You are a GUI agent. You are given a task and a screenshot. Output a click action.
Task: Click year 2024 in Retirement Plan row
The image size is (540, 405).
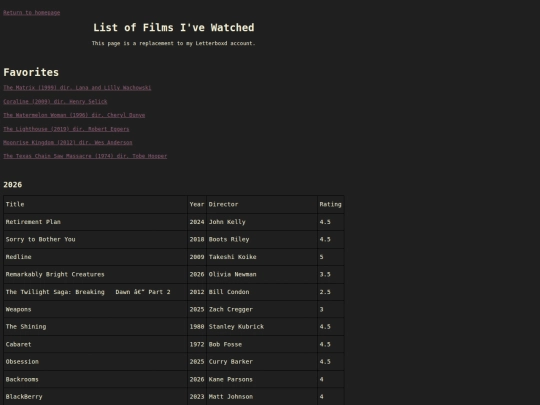[197, 222]
